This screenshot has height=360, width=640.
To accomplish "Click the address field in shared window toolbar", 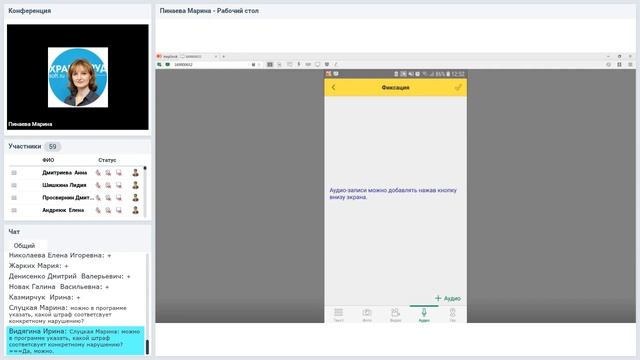I will [210, 64].
